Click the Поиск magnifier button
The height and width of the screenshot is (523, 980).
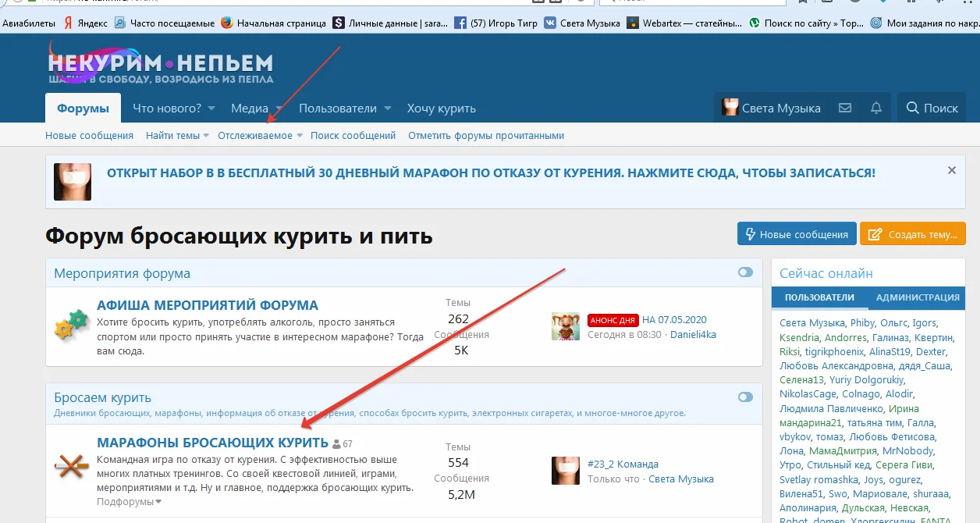(932, 109)
